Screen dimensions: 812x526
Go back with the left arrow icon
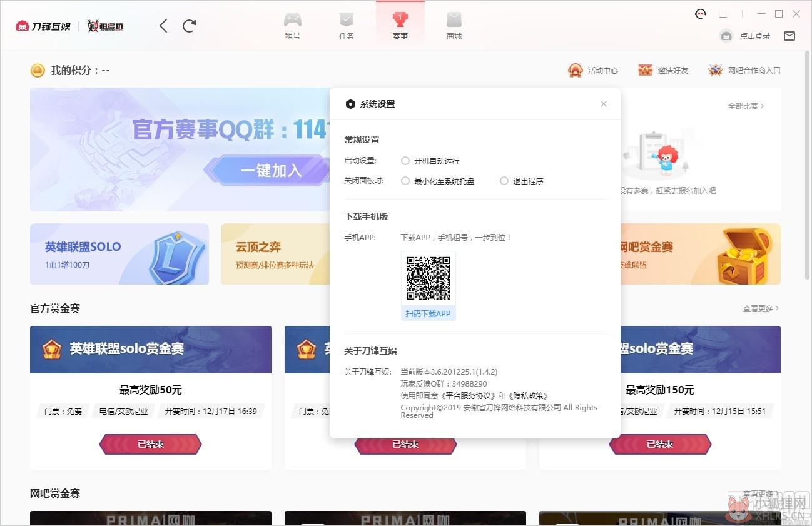(163, 26)
